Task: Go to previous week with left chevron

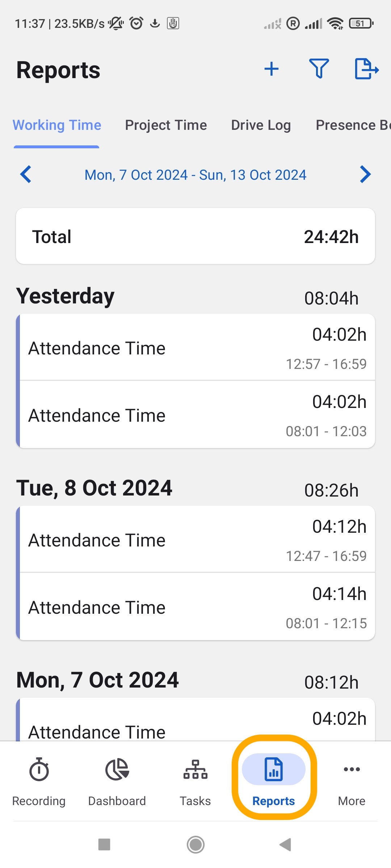Action: 26,174
